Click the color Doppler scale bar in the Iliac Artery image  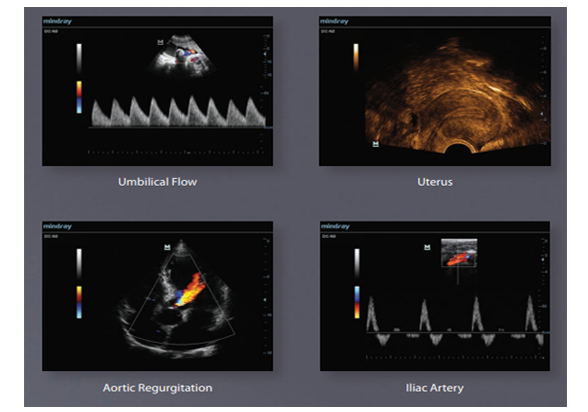pyautogui.click(x=357, y=303)
